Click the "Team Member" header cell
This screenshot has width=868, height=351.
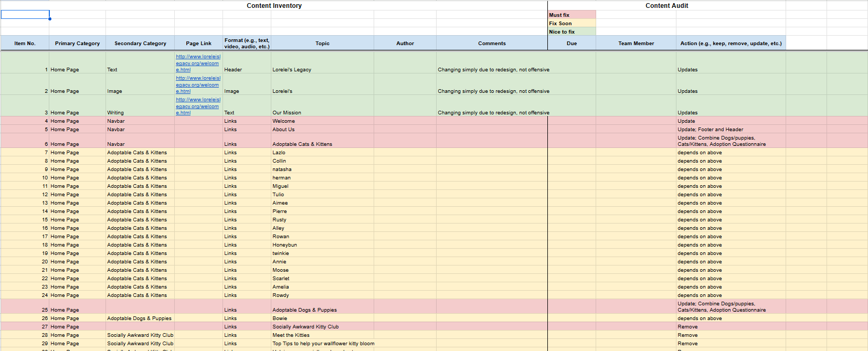[636, 43]
